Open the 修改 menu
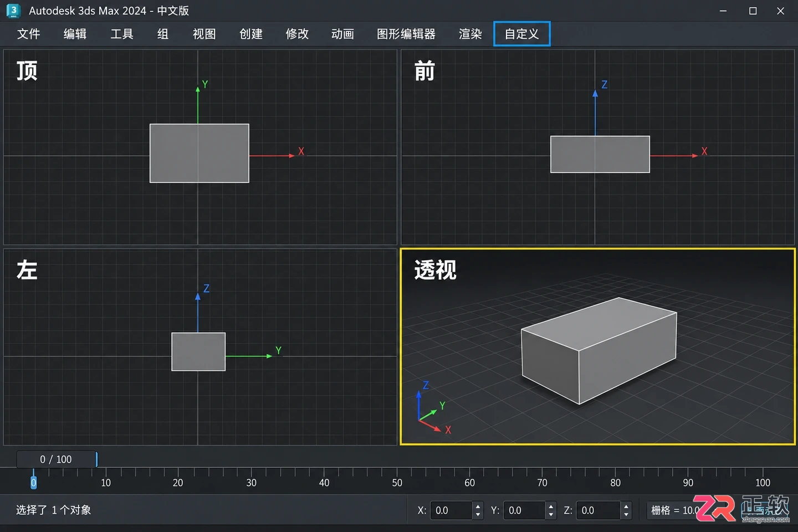 point(297,34)
